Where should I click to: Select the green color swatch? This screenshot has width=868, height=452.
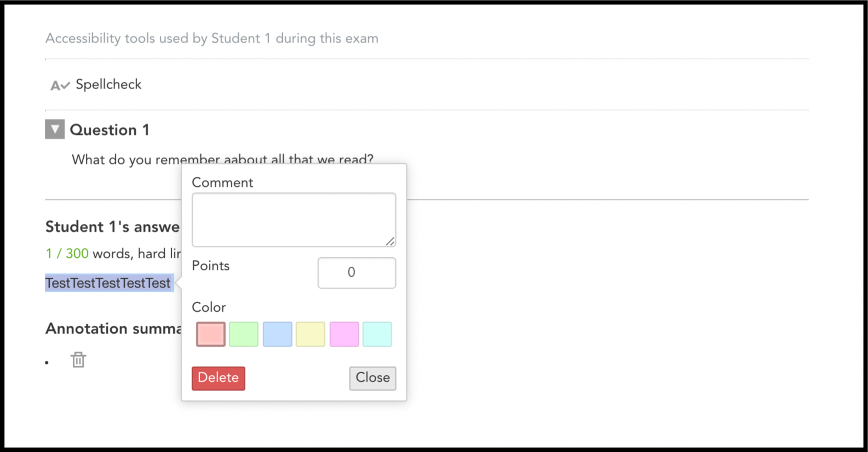244,334
